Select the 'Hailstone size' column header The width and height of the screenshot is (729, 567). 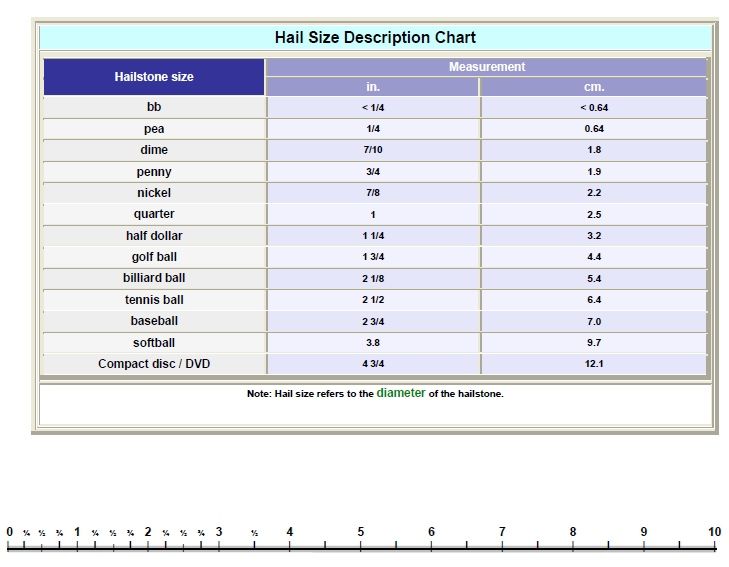coord(154,77)
